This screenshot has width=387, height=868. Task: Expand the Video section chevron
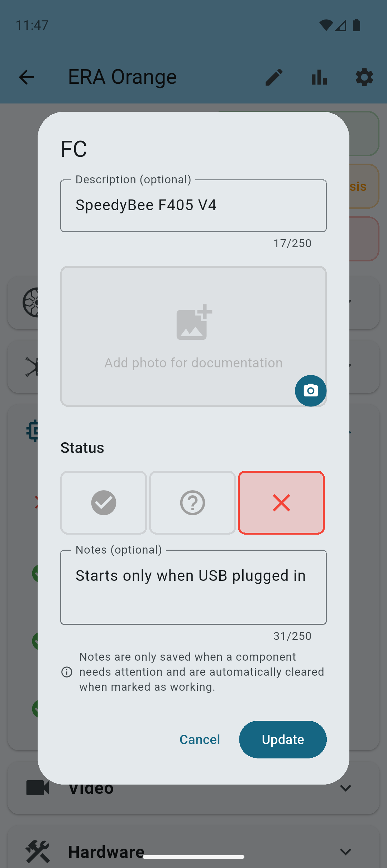[x=345, y=788]
